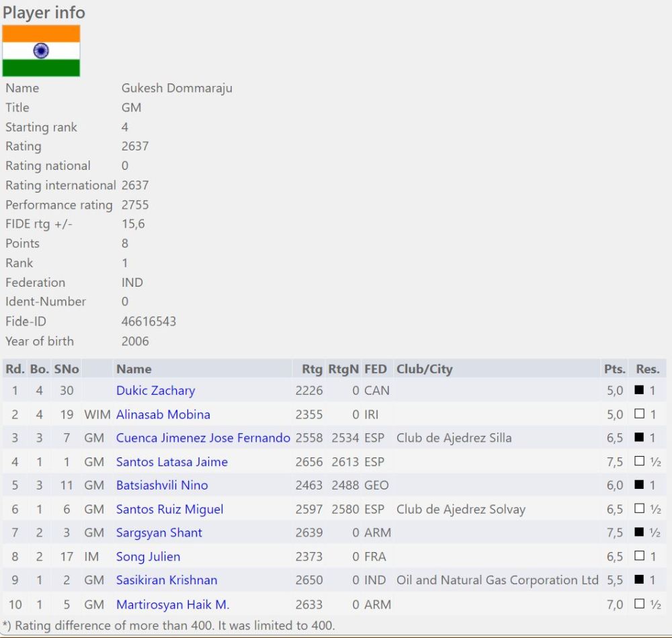This screenshot has height=638, width=672.
Task: Follow the Cuenca Jimenez Jose Fernando link
Action: click(x=203, y=438)
